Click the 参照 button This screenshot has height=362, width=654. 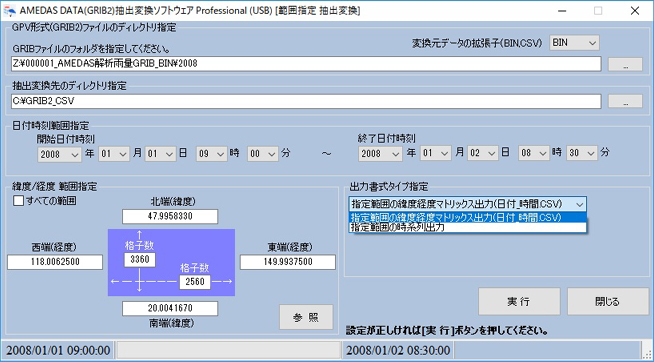pyautogui.click(x=306, y=317)
